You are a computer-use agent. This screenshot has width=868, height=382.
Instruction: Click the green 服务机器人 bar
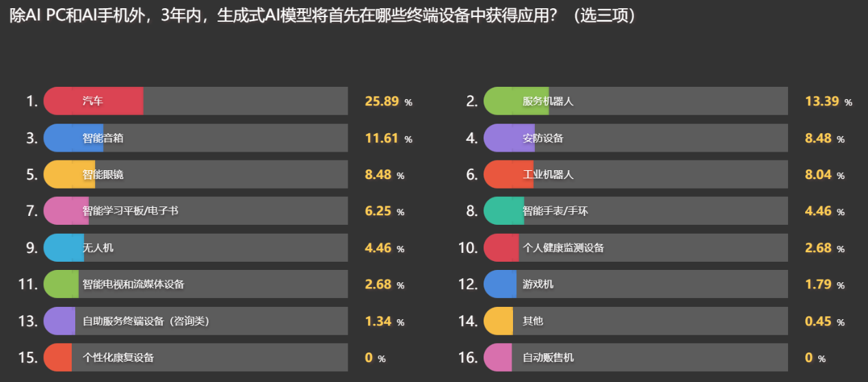coord(516,101)
